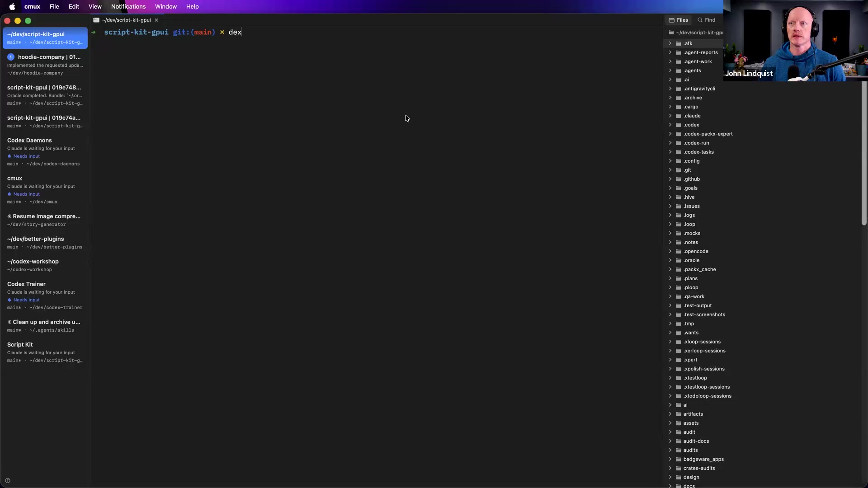Screen dimensions: 868x488
Task: Expand the .codex folder chevron
Action: pos(670,125)
